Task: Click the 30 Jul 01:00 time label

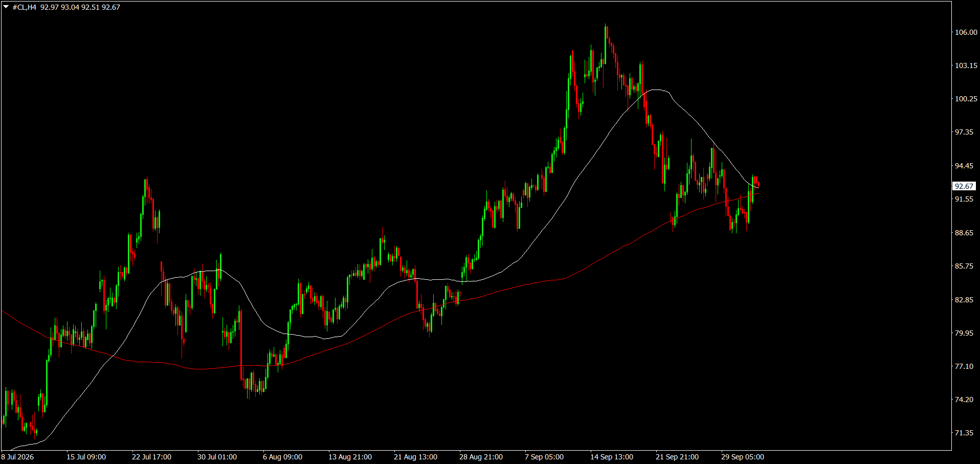Action: click(x=217, y=457)
